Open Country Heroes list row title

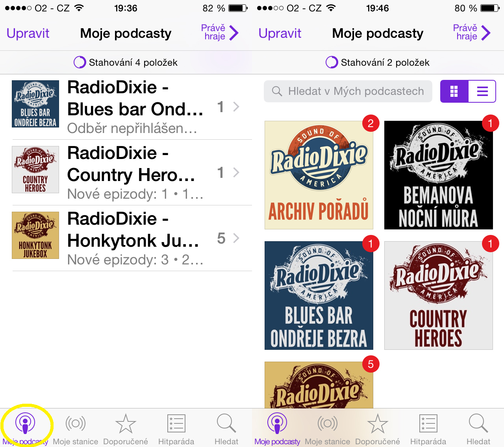[132, 164]
